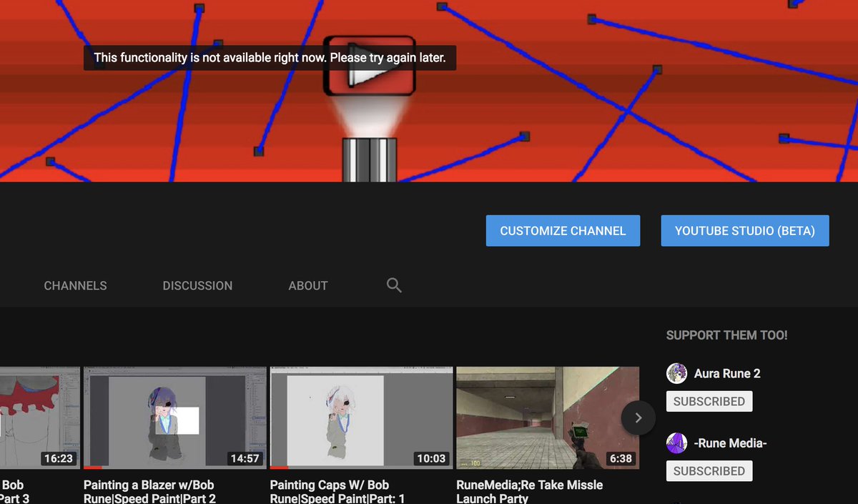Click the 'functionality is not available' notification

click(x=270, y=58)
